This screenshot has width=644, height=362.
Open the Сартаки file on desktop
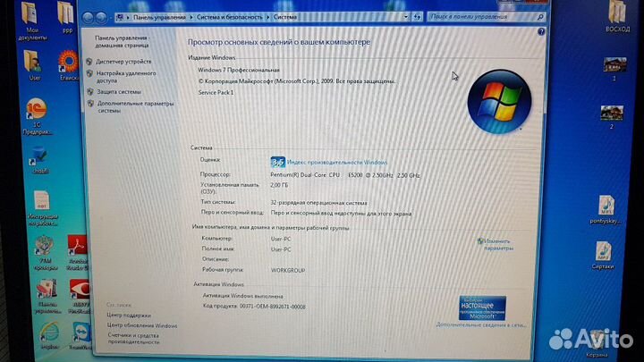pos(603,255)
